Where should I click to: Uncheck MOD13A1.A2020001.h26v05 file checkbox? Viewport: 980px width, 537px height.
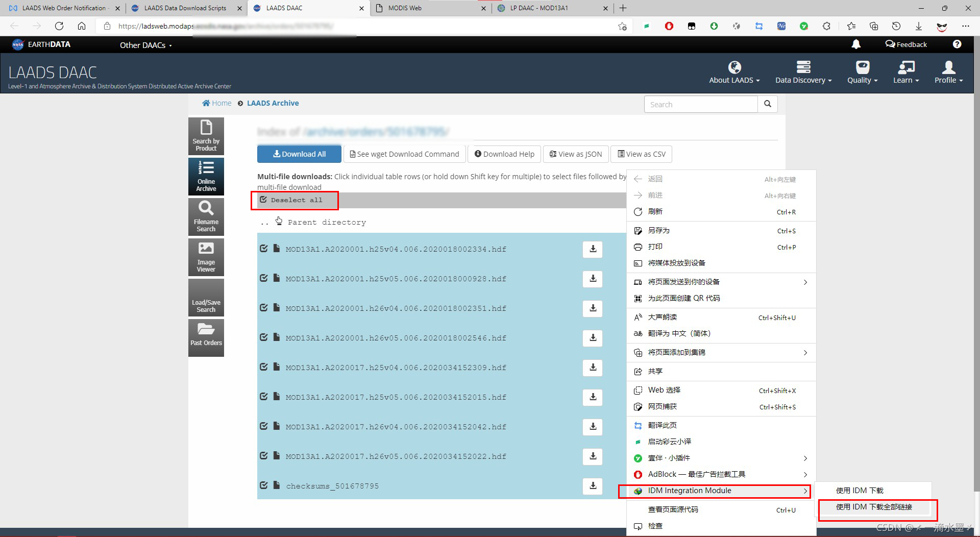click(264, 337)
